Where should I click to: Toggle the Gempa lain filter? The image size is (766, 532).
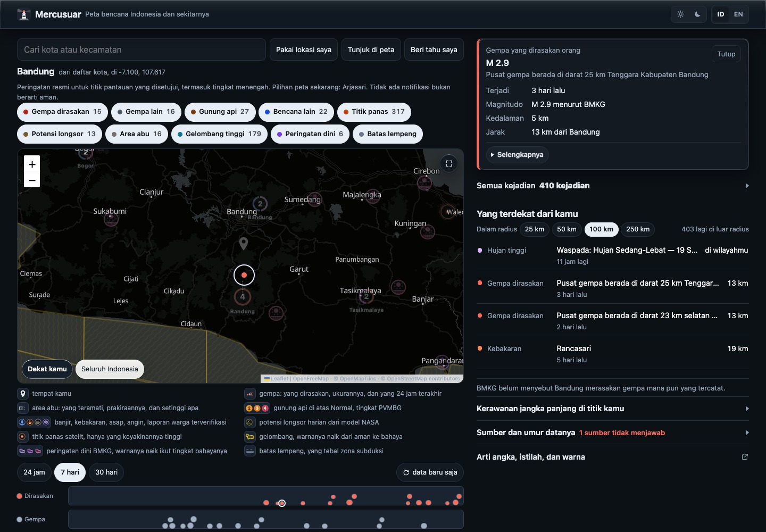tap(146, 112)
